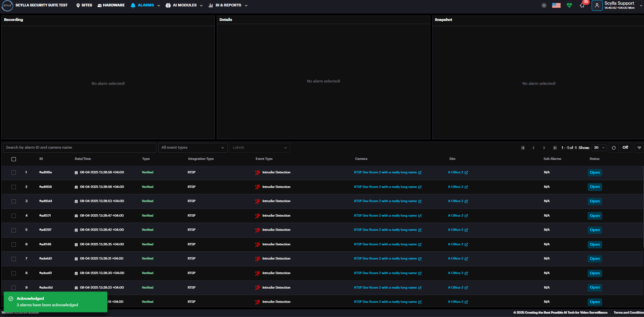Click the Open status button for alarm #adf858
This screenshot has width=644, height=317.
click(594, 187)
